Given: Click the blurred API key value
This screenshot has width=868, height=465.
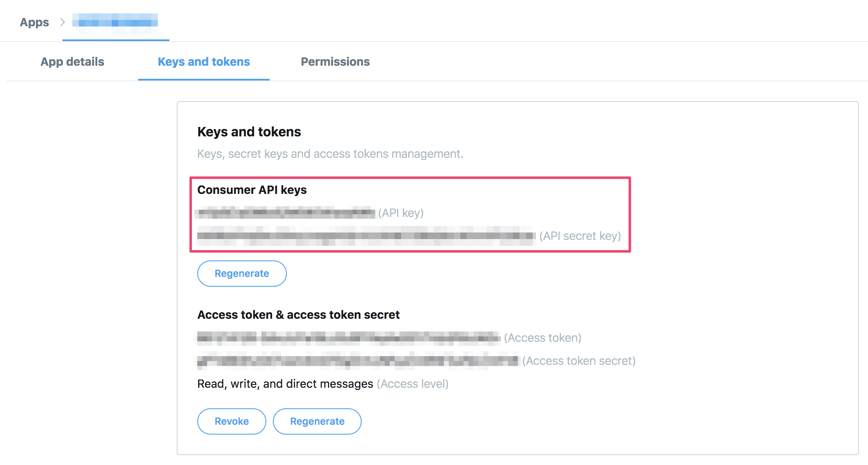Looking at the screenshot, I should (x=286, y=213).
